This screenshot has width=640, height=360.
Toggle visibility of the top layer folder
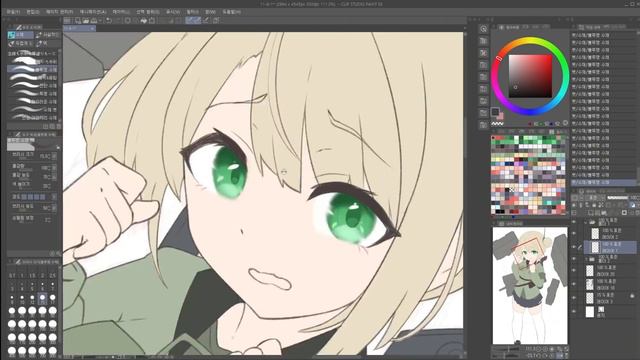click(x=574, y=222)
